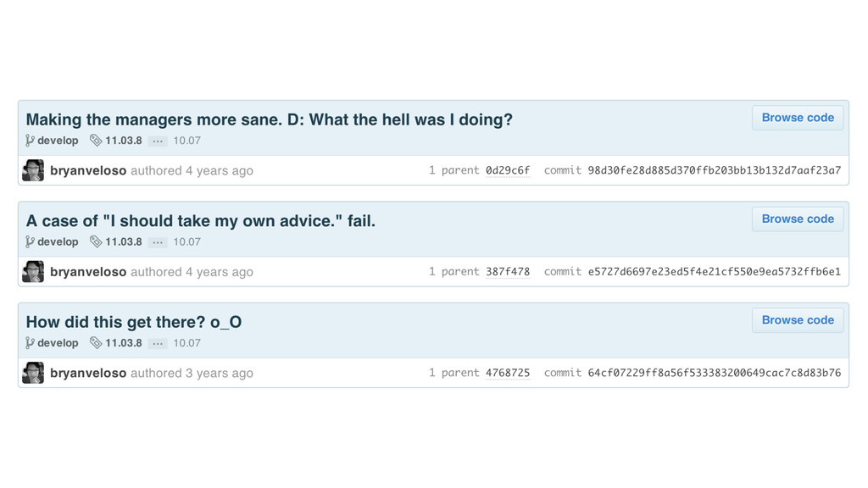Select the 10.07 tag in the first commit
Screen dimensions: 868x488
[186, 141]
